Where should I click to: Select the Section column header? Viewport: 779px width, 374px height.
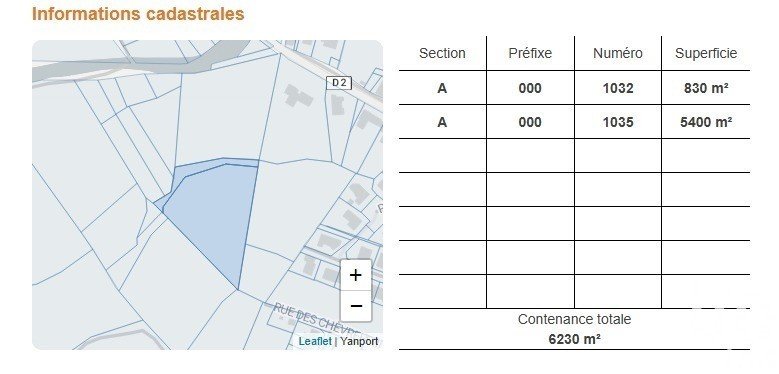[x=442, y=53]
